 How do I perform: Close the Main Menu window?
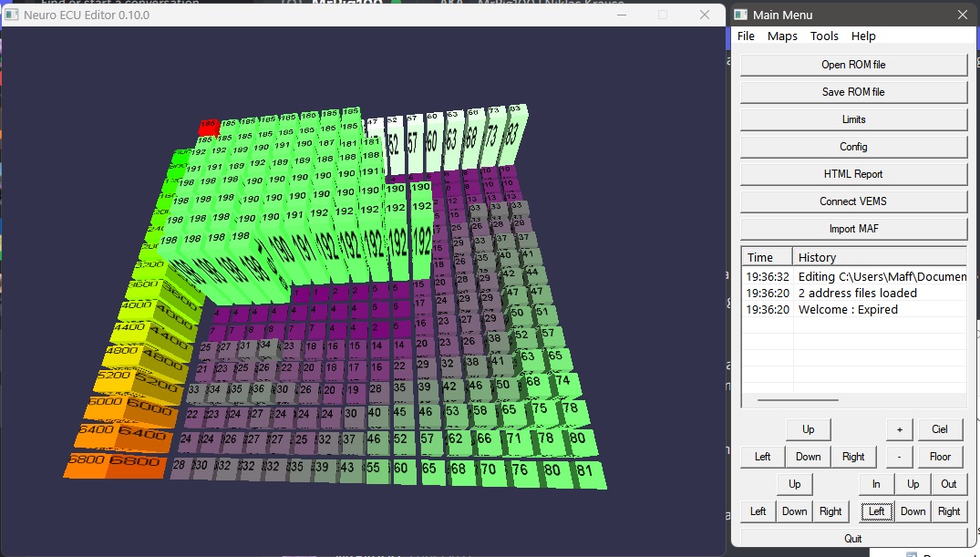point(963,15)
